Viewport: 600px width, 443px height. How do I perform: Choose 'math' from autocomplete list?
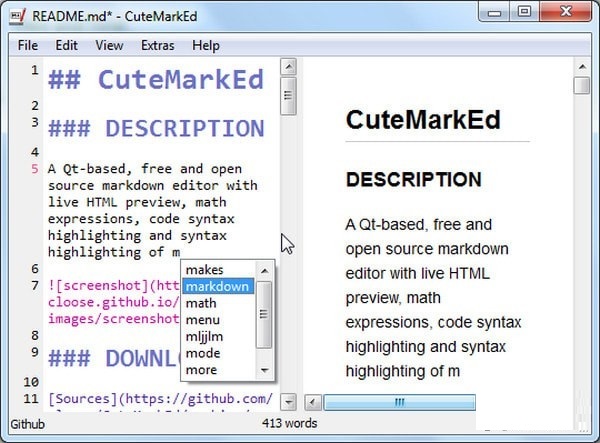tap(218, 303)
